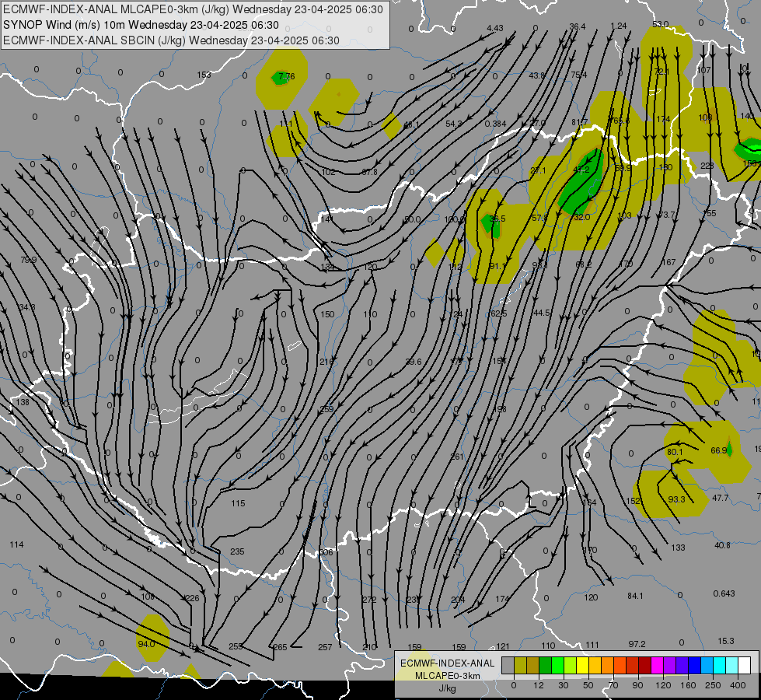Select the SYNOP Wind 10m header line
The image size is (761, 700).
click(x=141, y=25)
